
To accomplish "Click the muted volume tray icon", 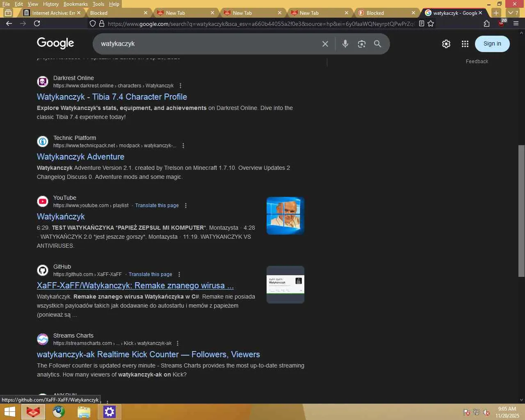I will (x=486, y=412).
